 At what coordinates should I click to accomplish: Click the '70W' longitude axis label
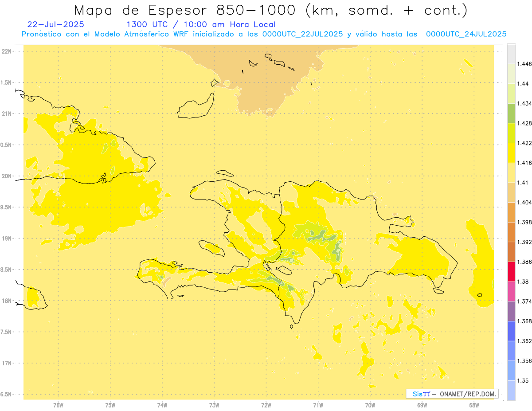(370, 405)
